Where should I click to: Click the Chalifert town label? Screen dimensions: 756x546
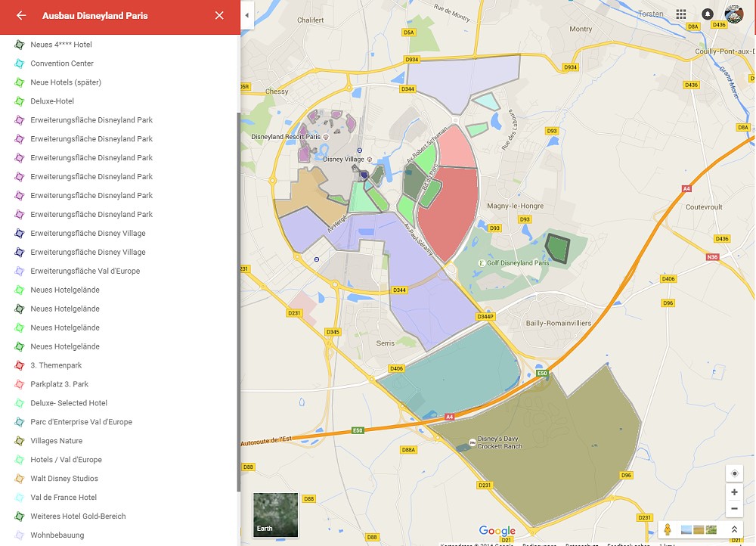pyautogui.click(x=311, y=20)
